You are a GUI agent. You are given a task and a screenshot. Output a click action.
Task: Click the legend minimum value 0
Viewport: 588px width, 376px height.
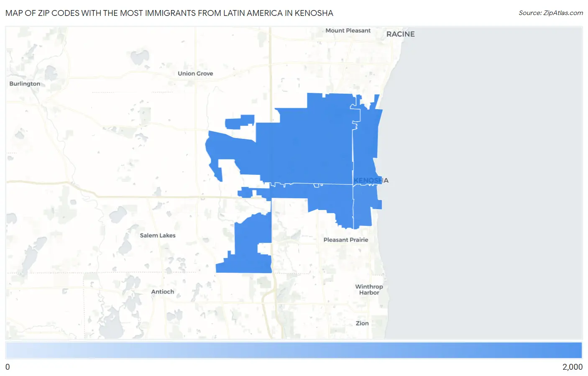pos(8,367)
